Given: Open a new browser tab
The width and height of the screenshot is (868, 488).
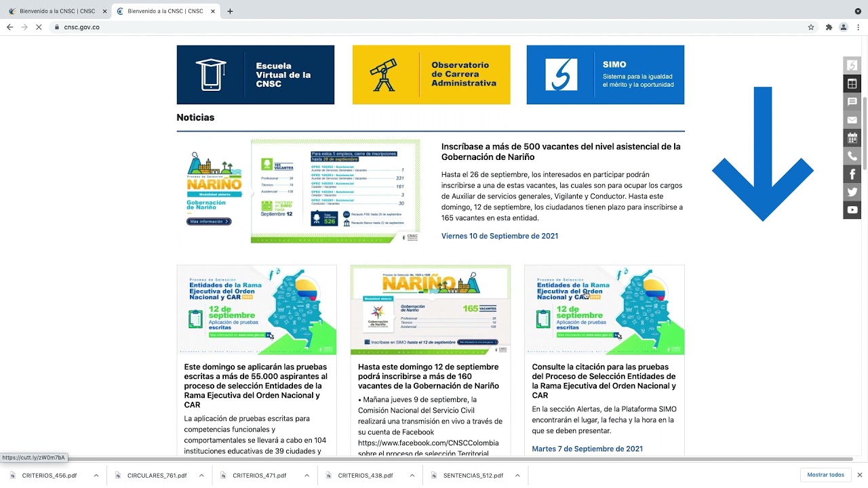Looking at the screenshot, I should pos(230,11).
